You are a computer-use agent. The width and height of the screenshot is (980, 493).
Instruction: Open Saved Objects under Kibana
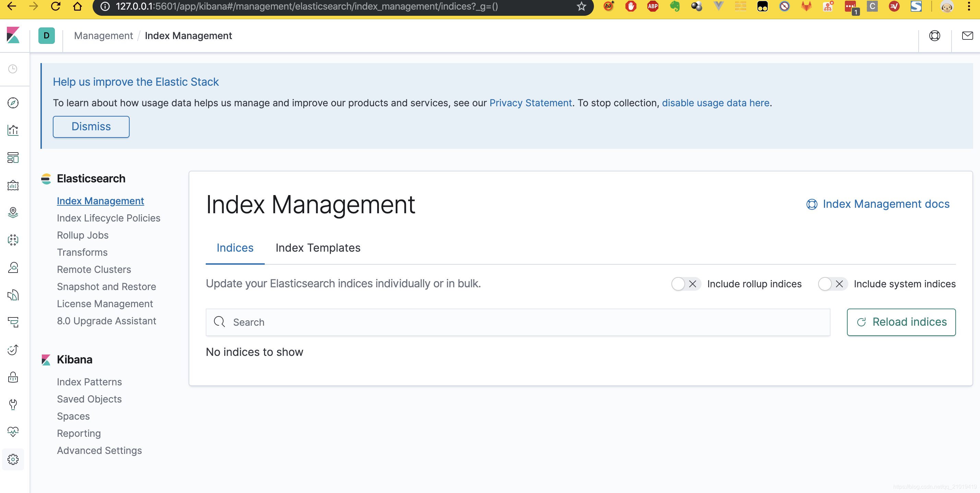(89, 399)
